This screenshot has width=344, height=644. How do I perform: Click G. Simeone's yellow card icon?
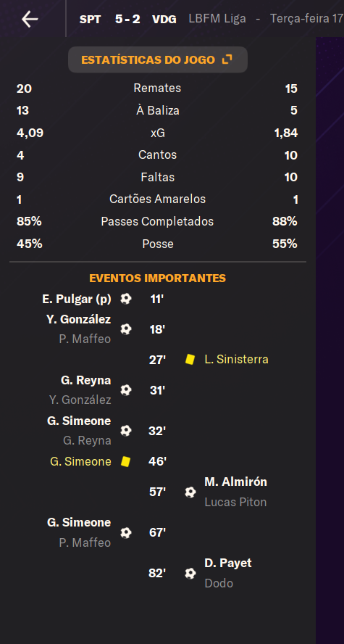(x=125, y=461)
